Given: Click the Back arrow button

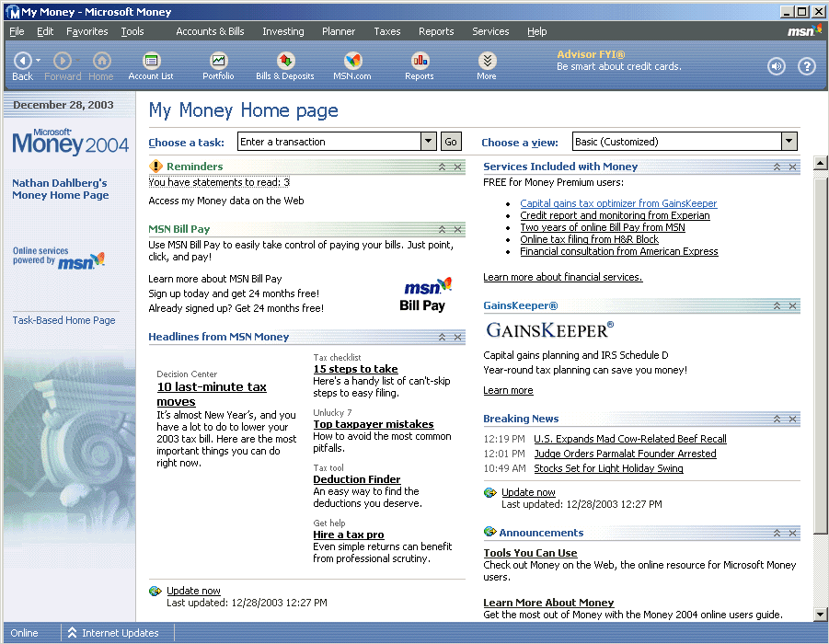Looking at the screenshot, I should [x=23, y=61].
